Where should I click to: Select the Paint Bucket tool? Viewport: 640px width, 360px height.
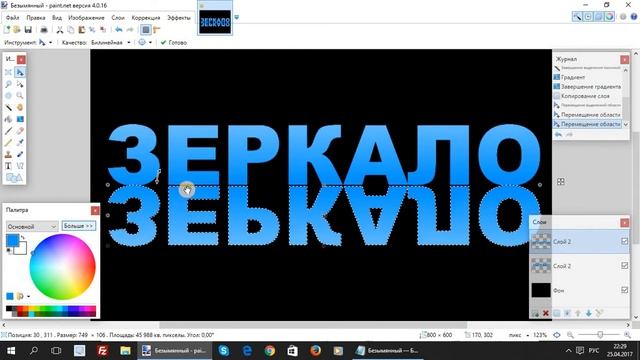(x=8, y=120)
